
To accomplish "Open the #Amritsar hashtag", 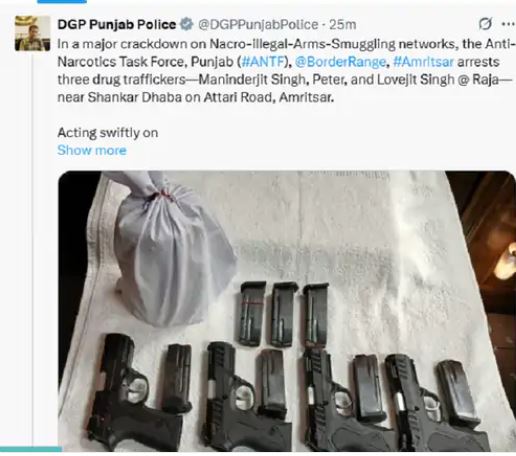I will 423,62.
